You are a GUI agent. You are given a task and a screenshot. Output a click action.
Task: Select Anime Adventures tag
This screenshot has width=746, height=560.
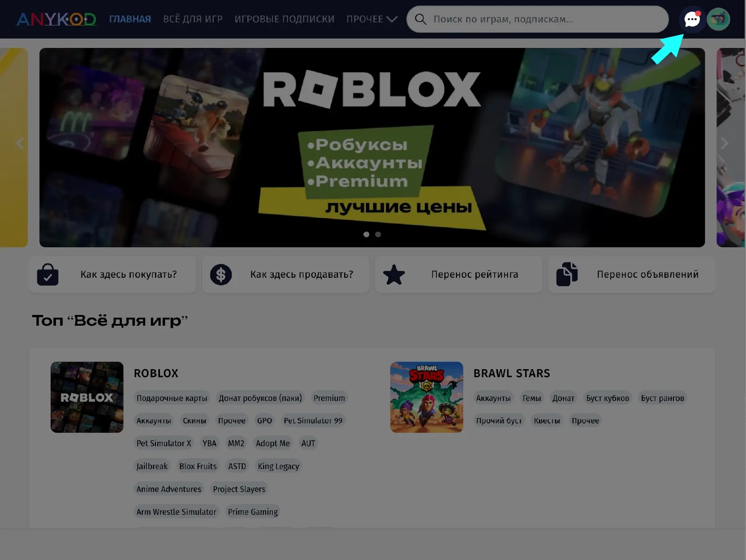[x=169, y=489]
